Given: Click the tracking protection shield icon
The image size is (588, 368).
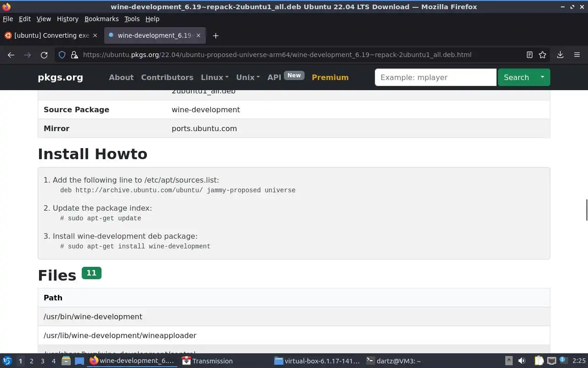Looking at the screenshot, I should tap(62, 55).
